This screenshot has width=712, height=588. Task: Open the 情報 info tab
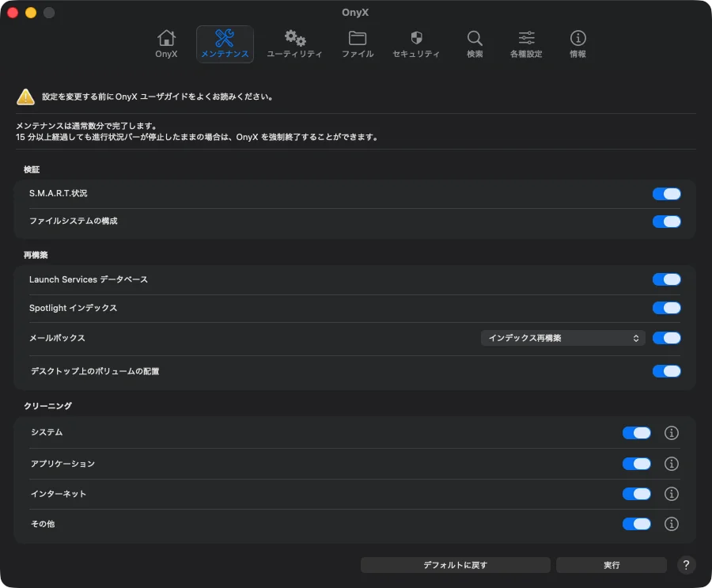(x=578, y=44)
